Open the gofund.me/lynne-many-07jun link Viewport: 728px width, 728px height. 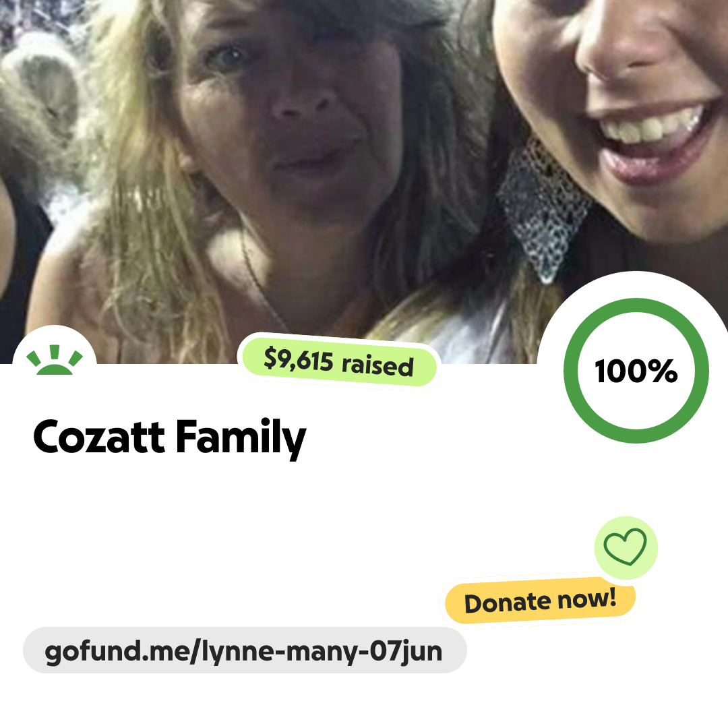point(245,650)
